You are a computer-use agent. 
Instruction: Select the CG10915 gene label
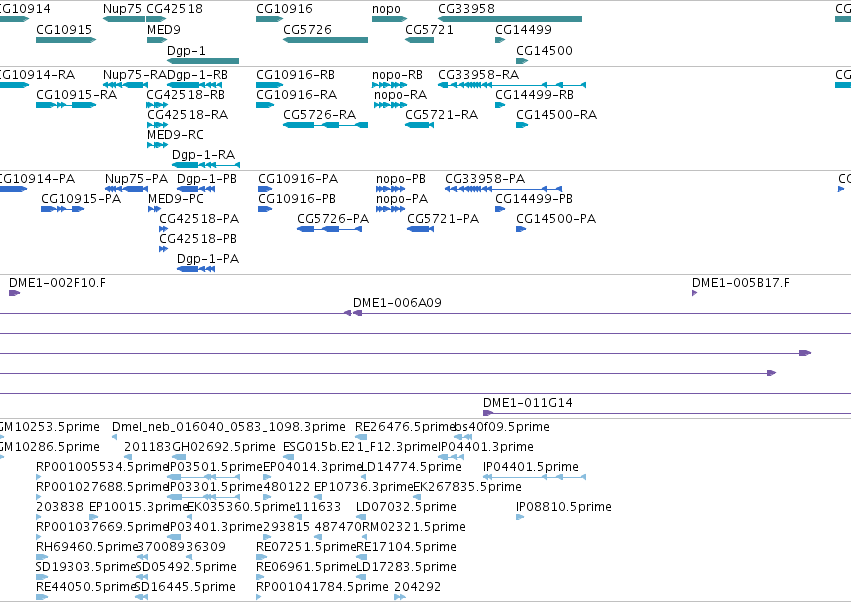point(64,30)
